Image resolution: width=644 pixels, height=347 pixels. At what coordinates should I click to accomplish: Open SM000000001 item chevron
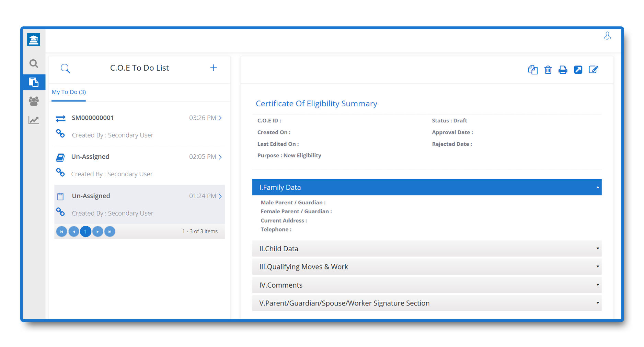point(220,118)
